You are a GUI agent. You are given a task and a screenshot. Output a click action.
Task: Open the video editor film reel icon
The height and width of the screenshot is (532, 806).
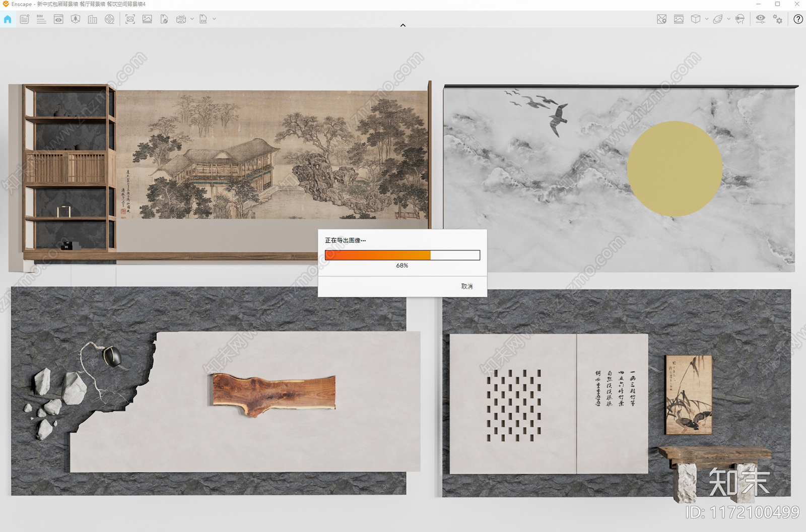click(x=109, y=19)
